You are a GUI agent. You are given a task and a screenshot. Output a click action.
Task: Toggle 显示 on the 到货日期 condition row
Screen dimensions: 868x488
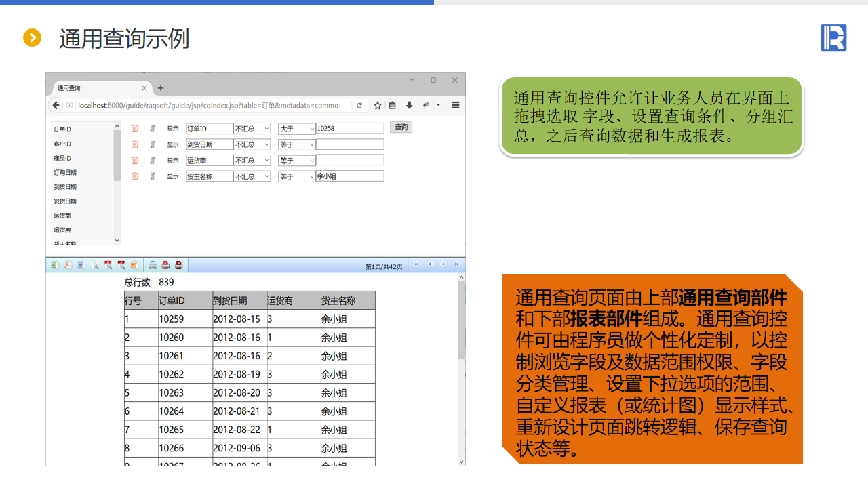(173, 144)
